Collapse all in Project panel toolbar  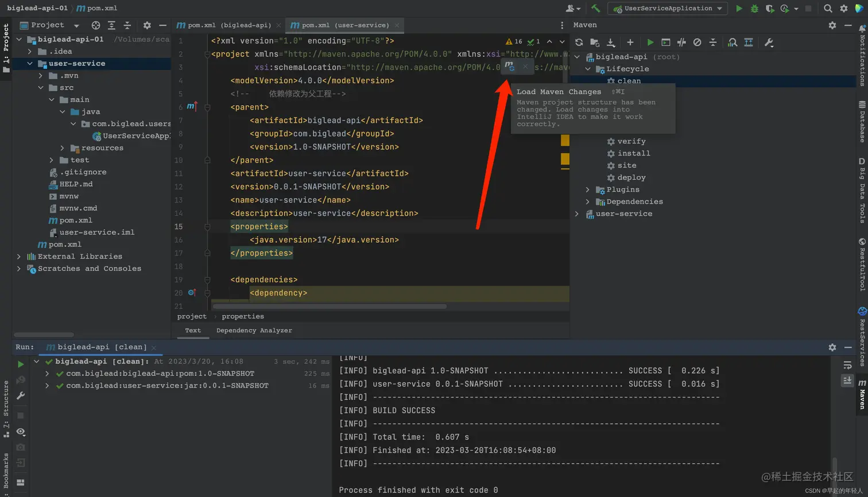click(127, 25)
